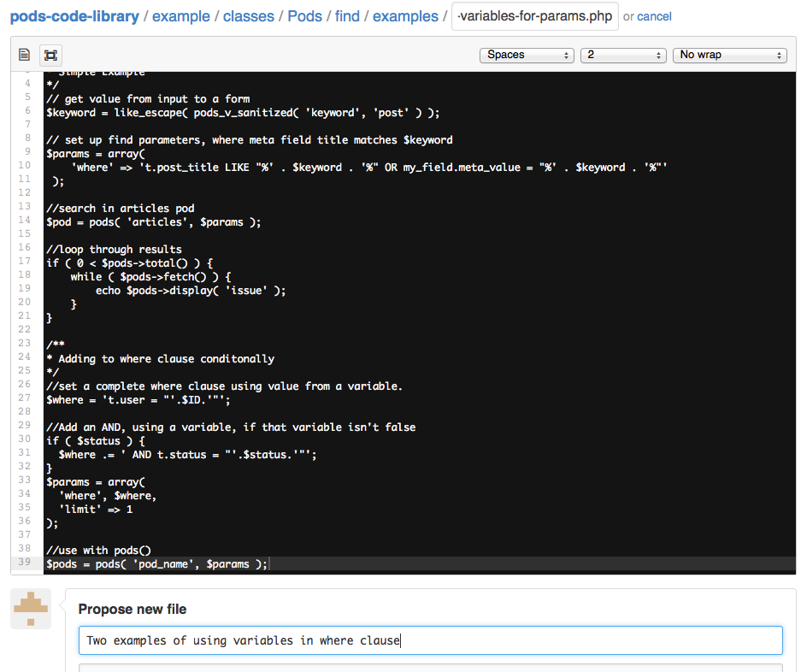The image size is (801, 672).
Task: Toggle zen fullscreen mode icon
Action: click(50, 55)
